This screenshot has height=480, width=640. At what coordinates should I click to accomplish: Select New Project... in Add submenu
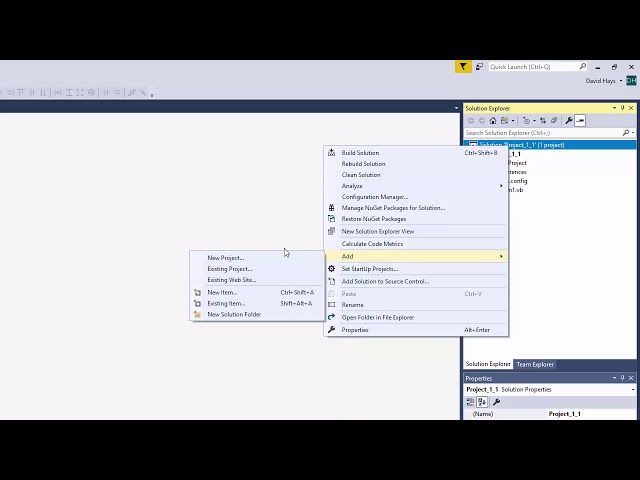coord(257,258)
